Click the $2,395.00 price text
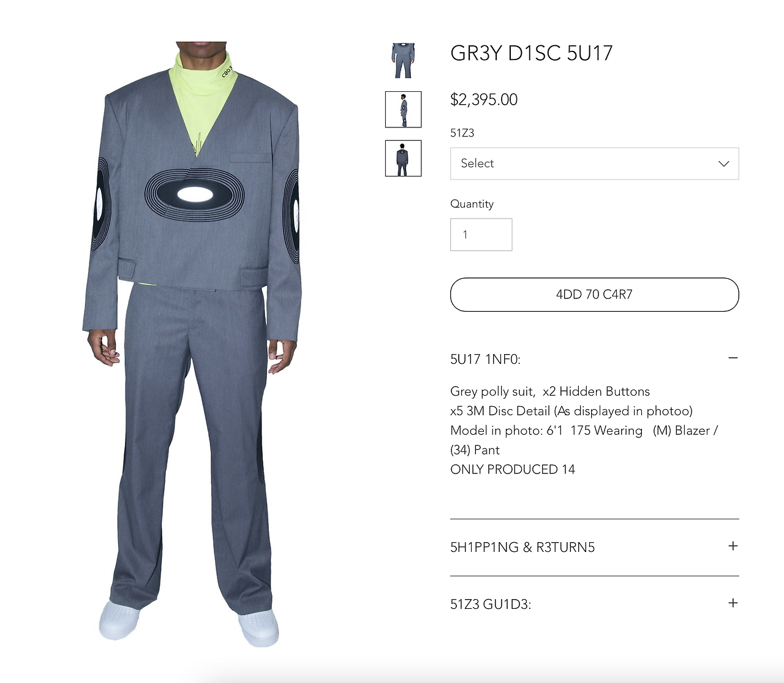This screenshot has height=683, width=784. pyautogui.click(x=484, y=99)
